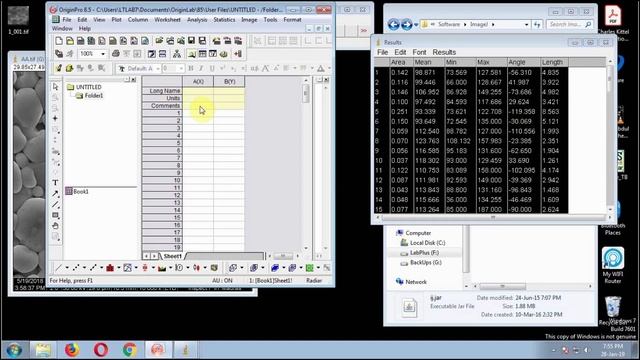Image resolution: width=640 pixels, height=360 pixels.
Task: Select the Screen Reader crosshair tool
Action: [56, 118]
